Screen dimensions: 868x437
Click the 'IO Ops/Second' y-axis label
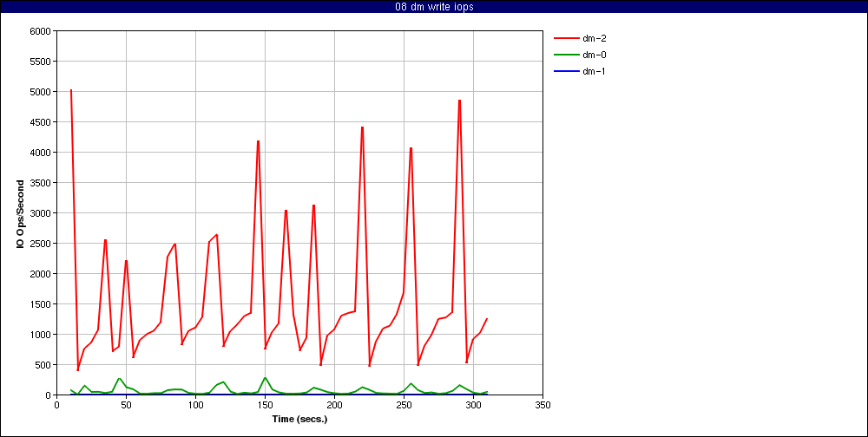tap(19, 212)
